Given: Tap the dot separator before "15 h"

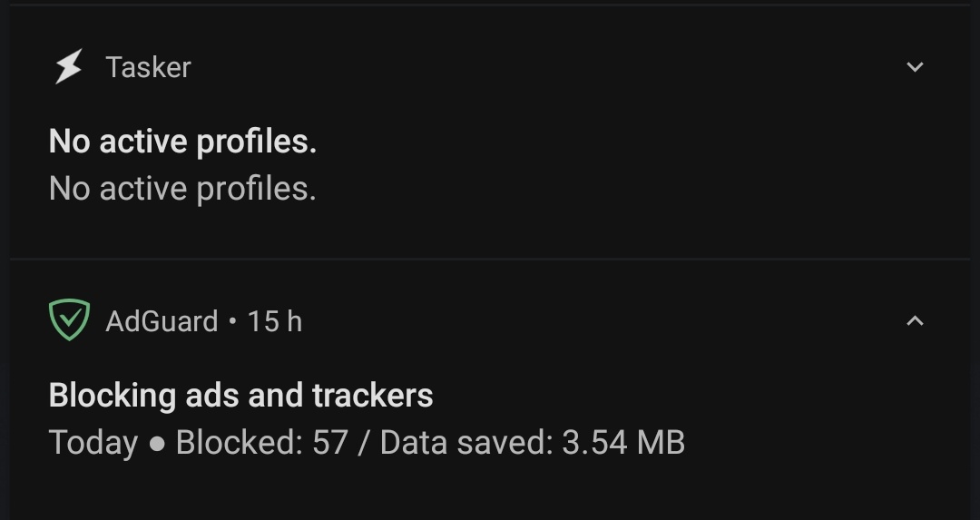Looking at the screenshot, I should click(x=233, y=321).
